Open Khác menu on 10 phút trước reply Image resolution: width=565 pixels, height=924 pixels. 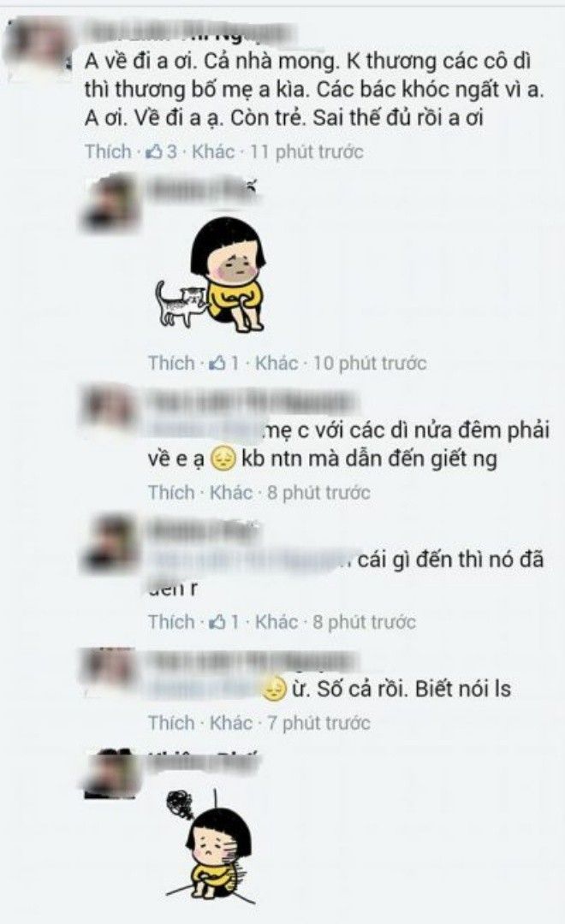click(x=276, y=364)
